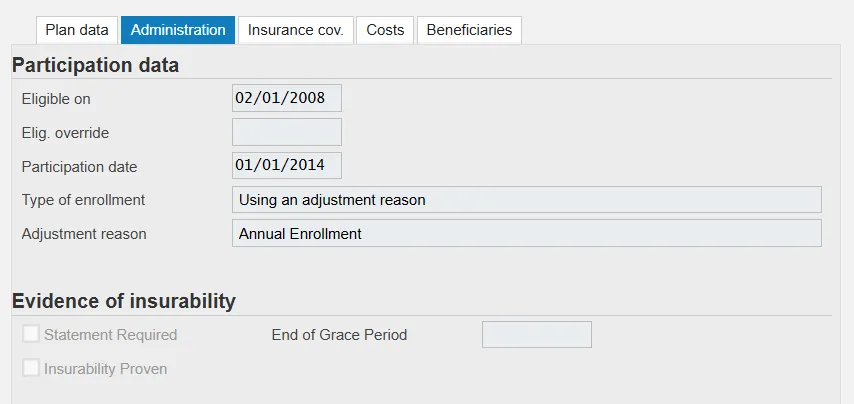This screenshot has width=854, height=404.
Task: Click the "Elig. override" label text
Action: [x=65, y=133]
